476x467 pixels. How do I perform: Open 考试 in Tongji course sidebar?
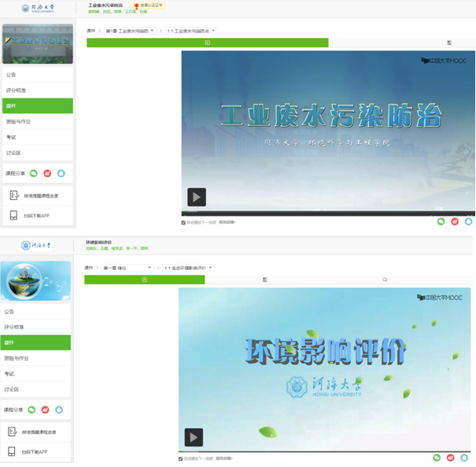click(38, 137)
